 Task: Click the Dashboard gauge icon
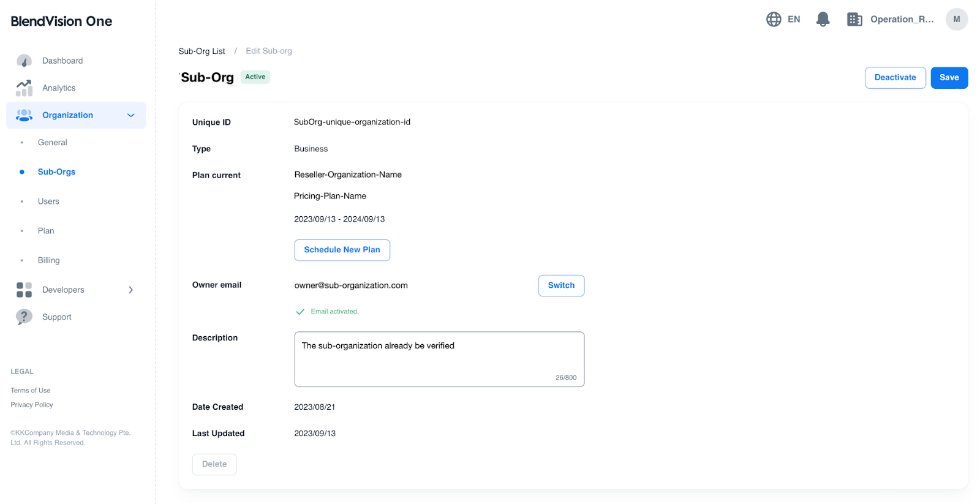click(x=24, y=61)
